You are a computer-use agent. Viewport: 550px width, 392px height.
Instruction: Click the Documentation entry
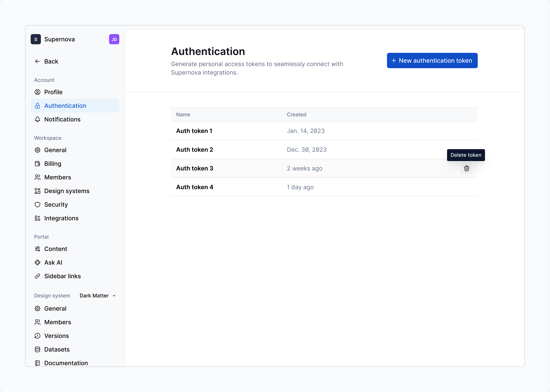tap(66, 363)
